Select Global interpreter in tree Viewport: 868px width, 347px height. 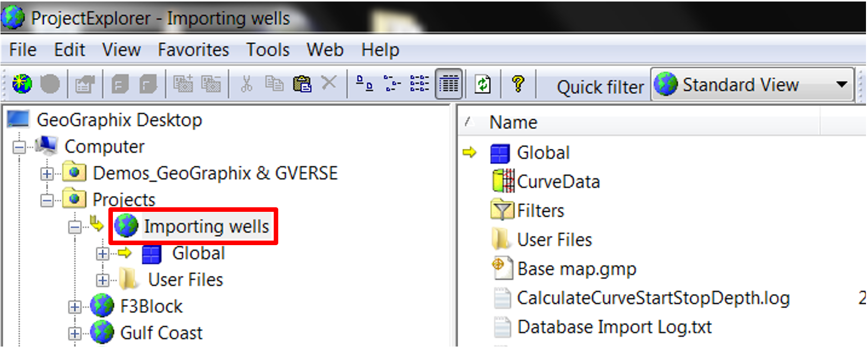point(199,253)
